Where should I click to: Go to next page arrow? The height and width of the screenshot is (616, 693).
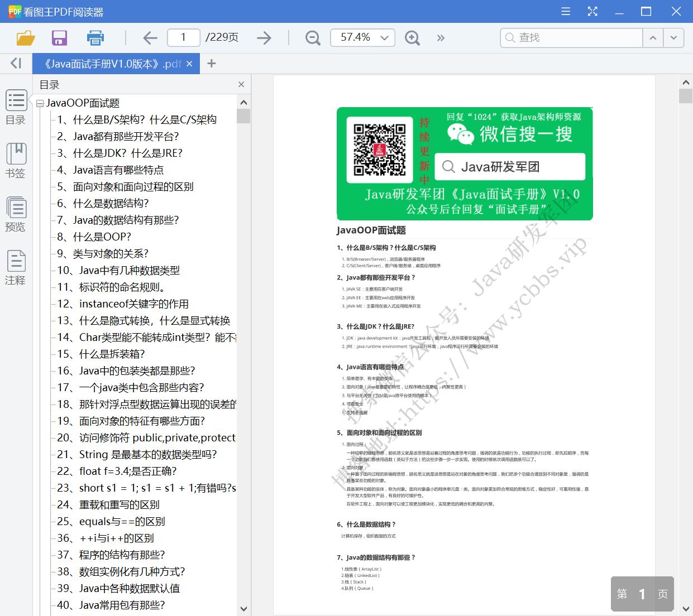coord(264,38)
